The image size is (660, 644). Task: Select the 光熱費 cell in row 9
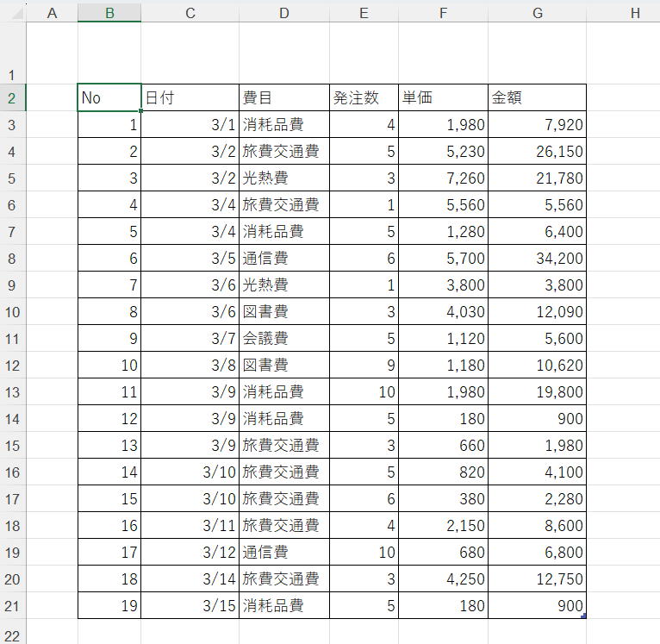click(284, 284)
